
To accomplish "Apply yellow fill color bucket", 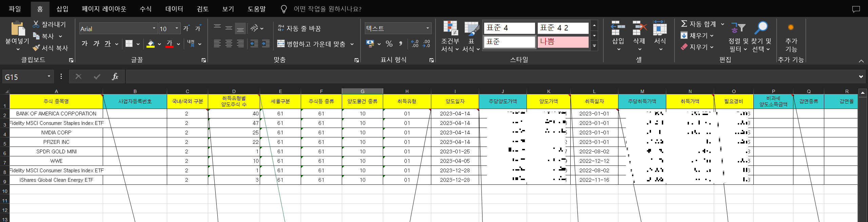I will (151, 44).
